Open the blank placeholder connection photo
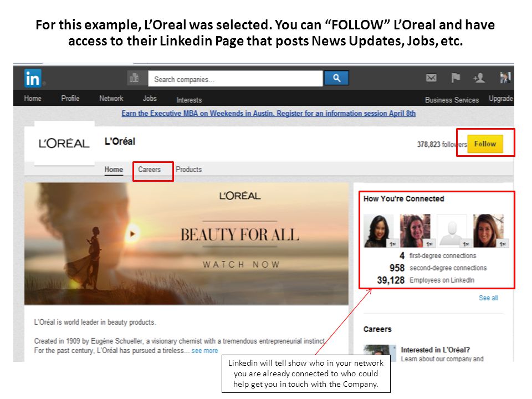532x399 pixels. pos(452,231)
